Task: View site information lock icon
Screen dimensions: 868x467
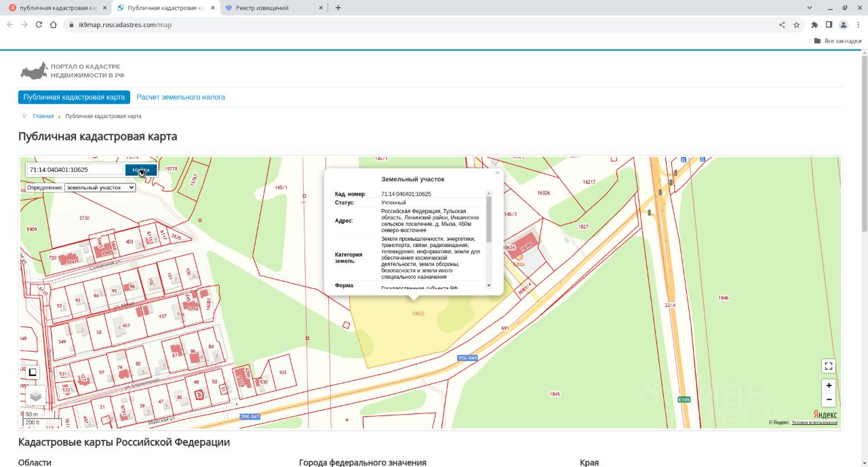Action: pyautogui.click(x=71, y=24)
